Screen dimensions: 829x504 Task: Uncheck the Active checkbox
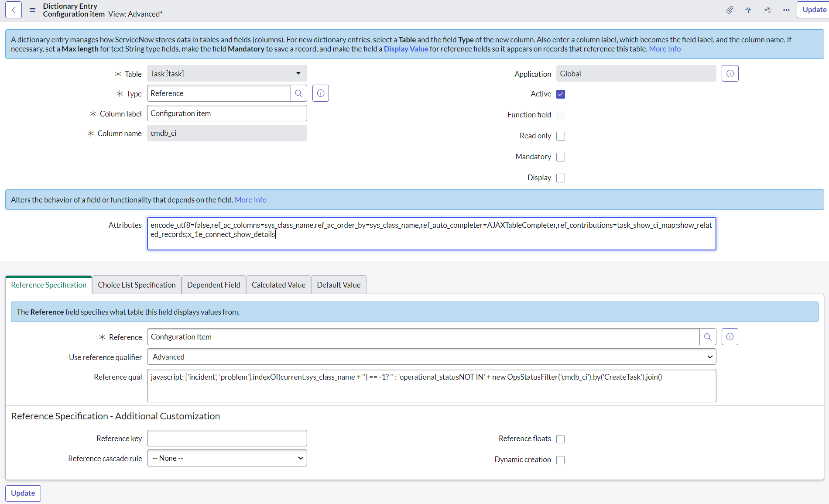(561, 94)
